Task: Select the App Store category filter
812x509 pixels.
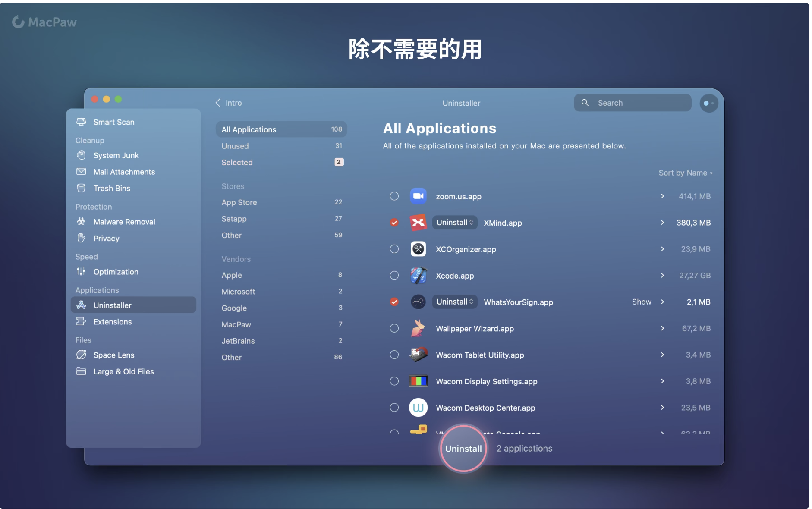Action: point(239,202)
